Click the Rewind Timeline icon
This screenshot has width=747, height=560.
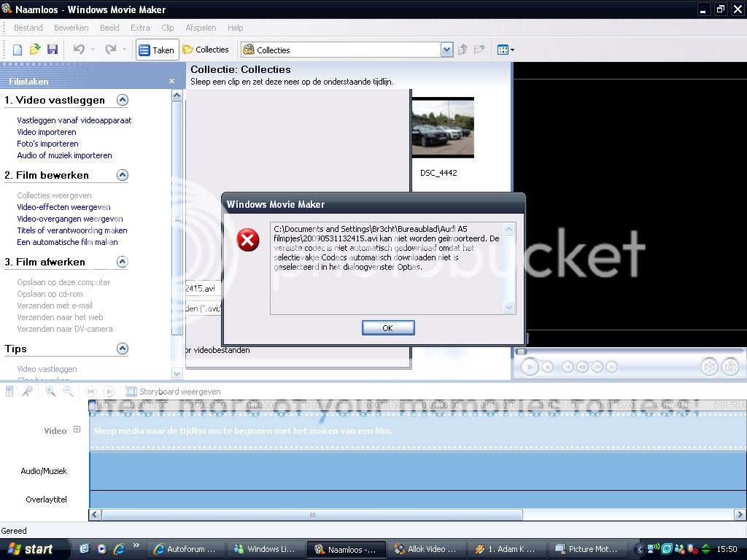pos(90,392)
